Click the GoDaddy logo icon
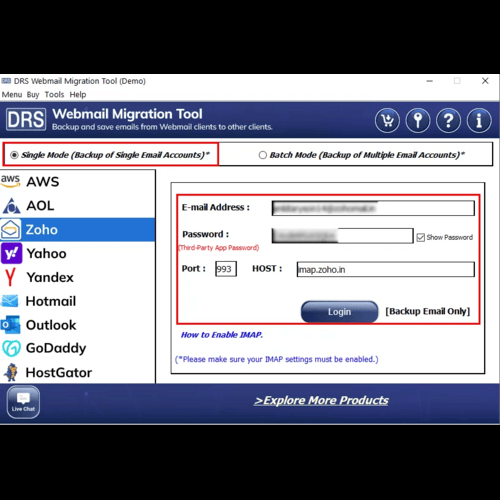The image size is (500, 500). click(11, 348)
